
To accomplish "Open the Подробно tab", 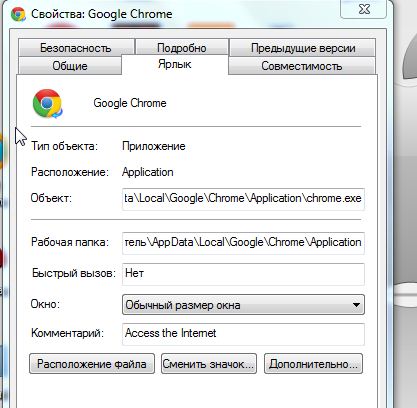I will (182, 48).
